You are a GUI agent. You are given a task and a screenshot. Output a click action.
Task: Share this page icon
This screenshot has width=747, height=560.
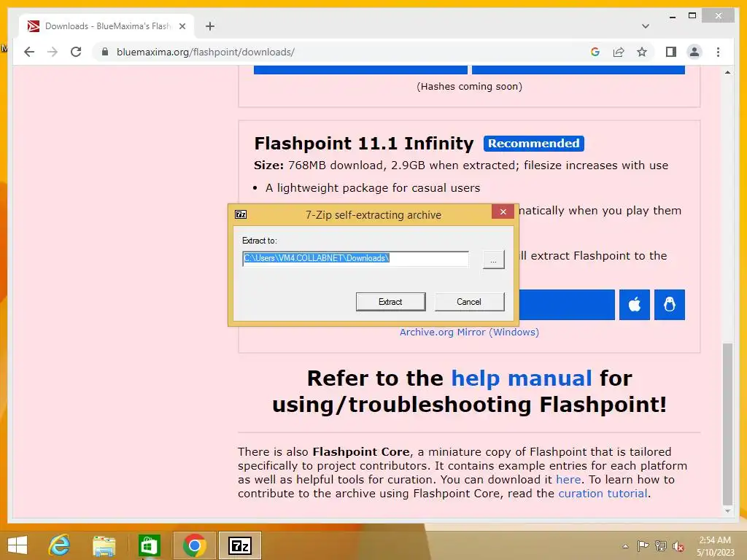tap(619, 52)
